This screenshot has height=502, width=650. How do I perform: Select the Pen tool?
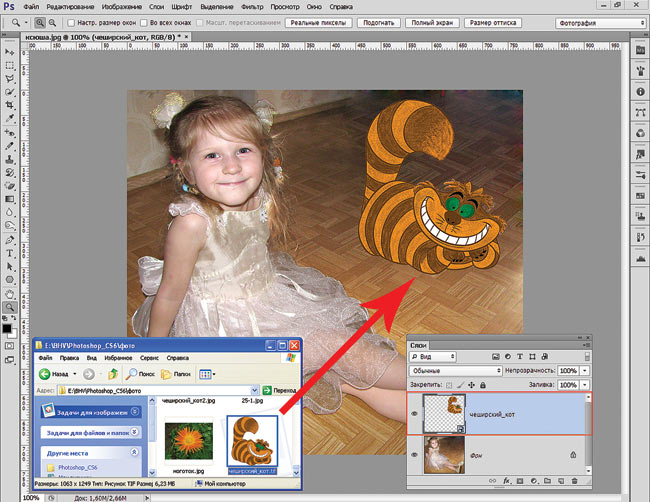pyautogui.click(x=10, y=240)
